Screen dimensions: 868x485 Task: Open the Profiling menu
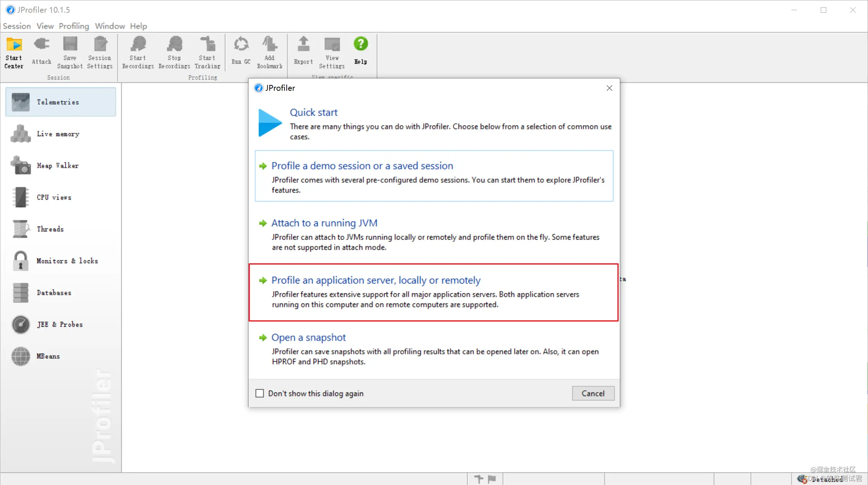[x=74, y=26]
